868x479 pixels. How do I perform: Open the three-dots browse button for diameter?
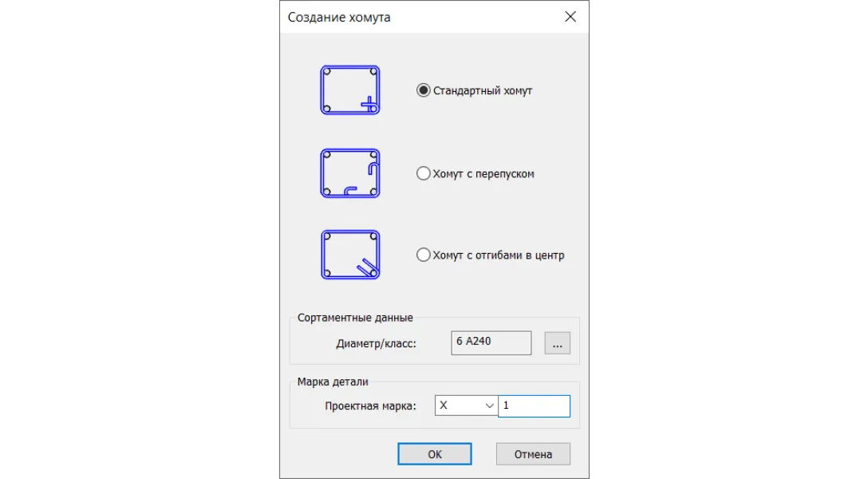557,343
